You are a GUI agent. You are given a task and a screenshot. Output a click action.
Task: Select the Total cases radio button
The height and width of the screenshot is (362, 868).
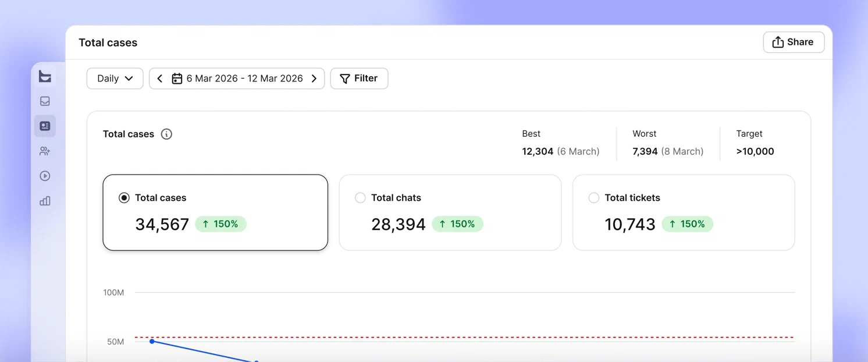click(x=124, y=198)
